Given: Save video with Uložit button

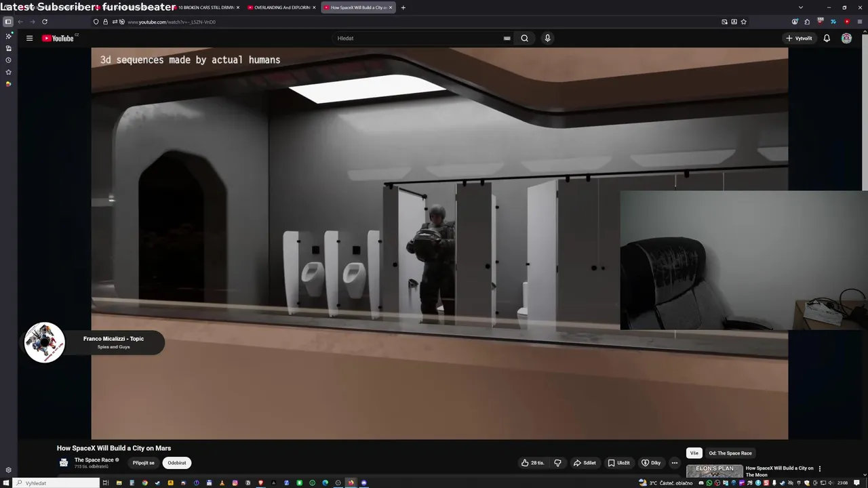Looking at the screenshot, I should coord(618,463).
